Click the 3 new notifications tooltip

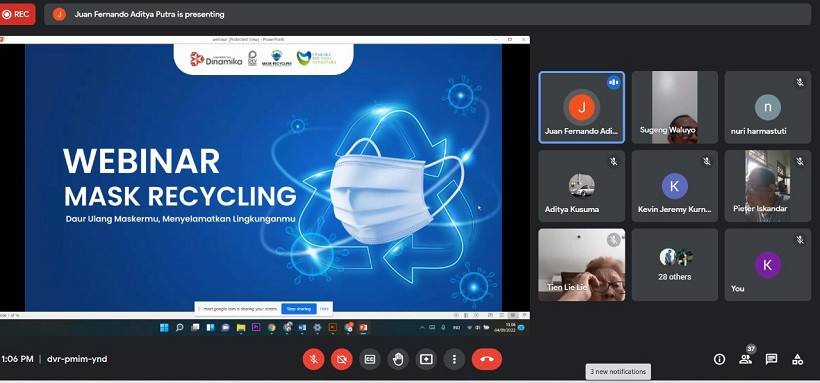click(x=618, y=371)
